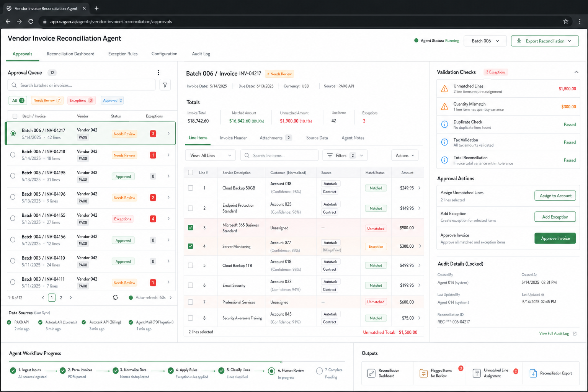Click the Tax Validation info icon
The width and height of the screenshot is (588, 392).
(444, 142)
